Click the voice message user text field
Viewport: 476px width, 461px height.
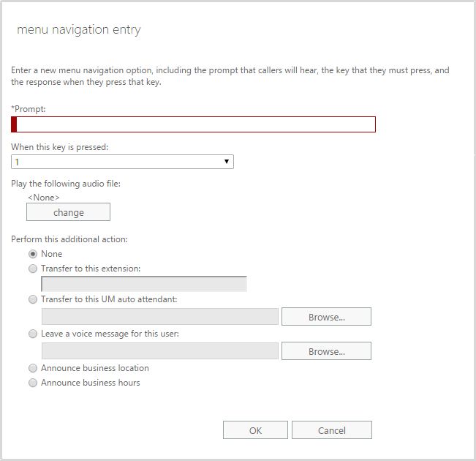pyautogui.click(x=160, y=351)
